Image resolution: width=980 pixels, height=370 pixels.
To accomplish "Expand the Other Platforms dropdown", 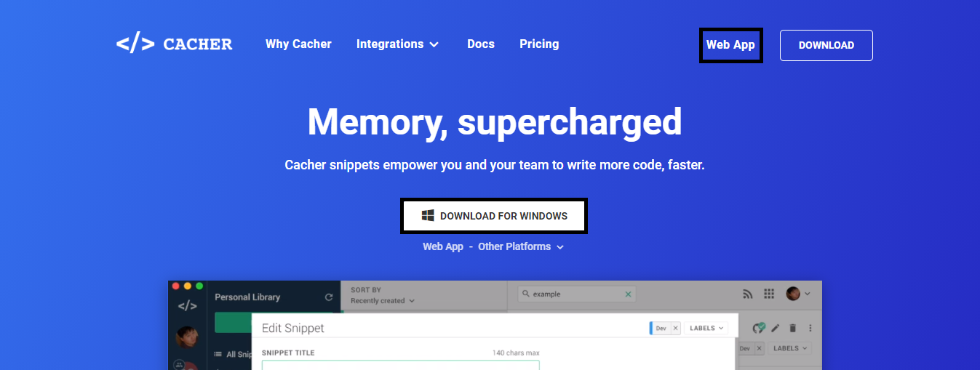I will click(521, 246).
